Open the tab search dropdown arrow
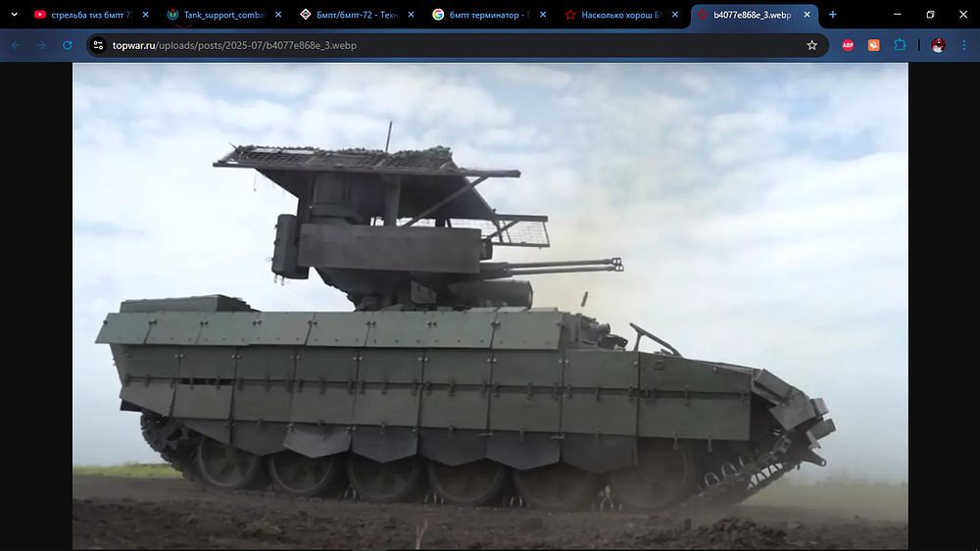 (14, 15)
